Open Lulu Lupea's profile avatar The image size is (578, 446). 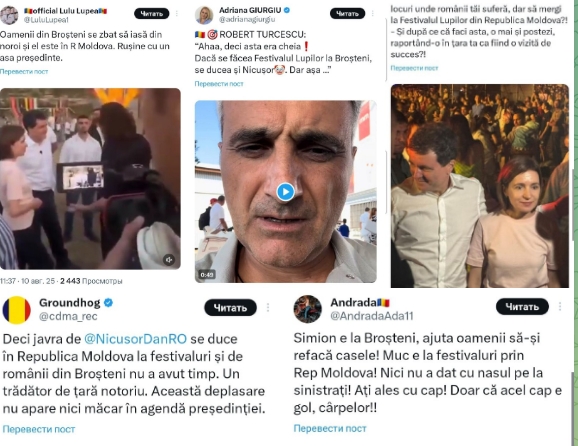pos(9,15)
